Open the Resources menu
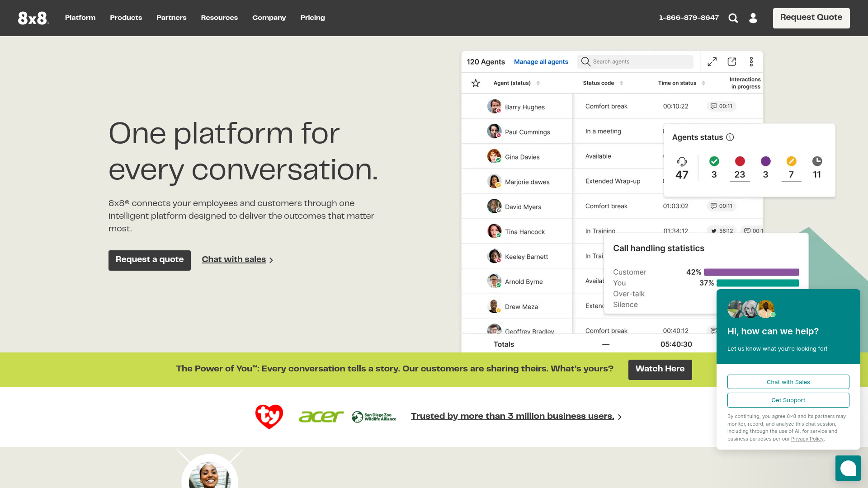 click(x=219, y=18)
